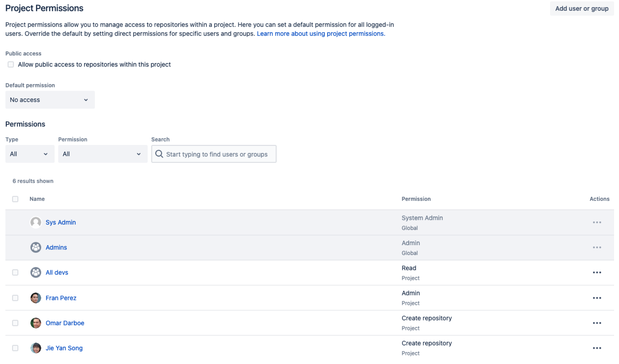
Task: Click the magnifier icon in search box
Action: (x=159, y=154)
